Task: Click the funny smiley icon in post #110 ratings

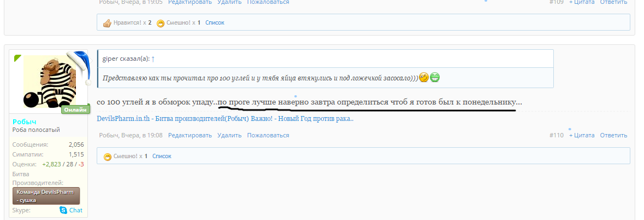Action: click(x=108, y=156)
